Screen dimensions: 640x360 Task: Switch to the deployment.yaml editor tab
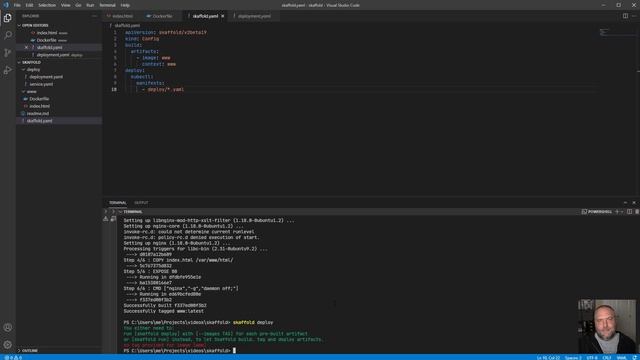tap(254, 16)
